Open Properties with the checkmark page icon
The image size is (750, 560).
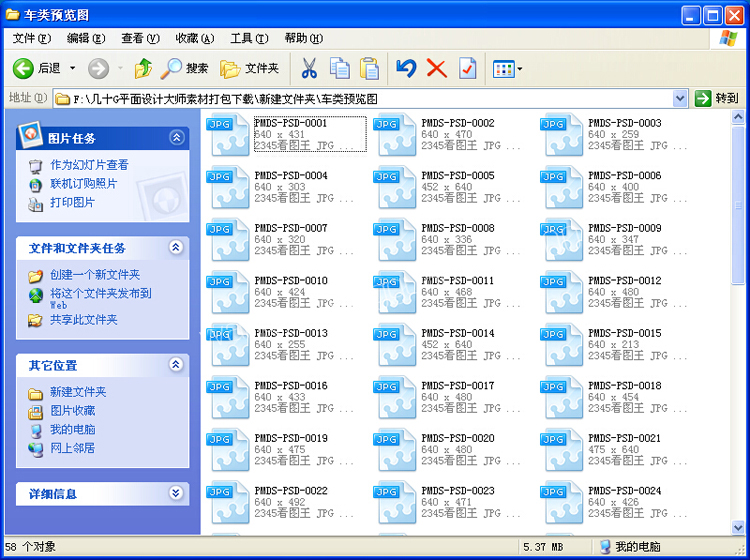[x=467, y=69]
